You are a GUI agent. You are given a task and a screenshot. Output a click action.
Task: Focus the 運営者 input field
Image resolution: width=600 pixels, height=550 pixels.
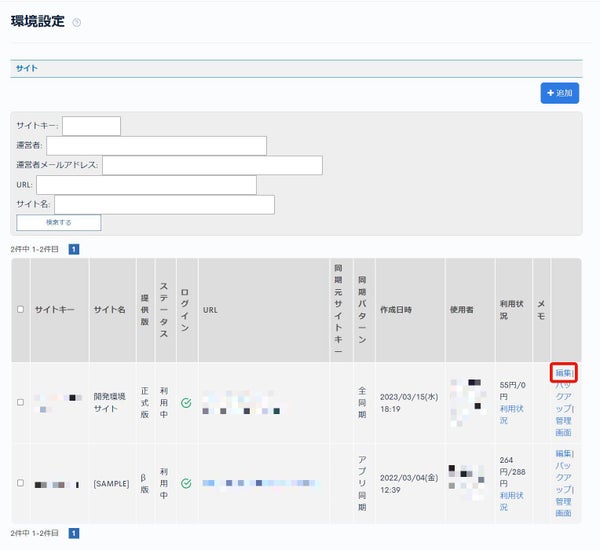157,146
